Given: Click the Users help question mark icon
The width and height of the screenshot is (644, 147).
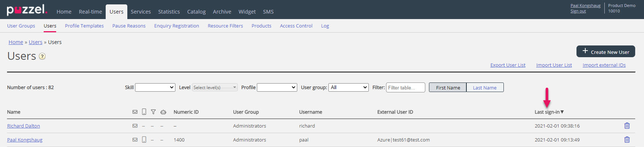Looking at the screenshot, I should click(x=42, y=56).
